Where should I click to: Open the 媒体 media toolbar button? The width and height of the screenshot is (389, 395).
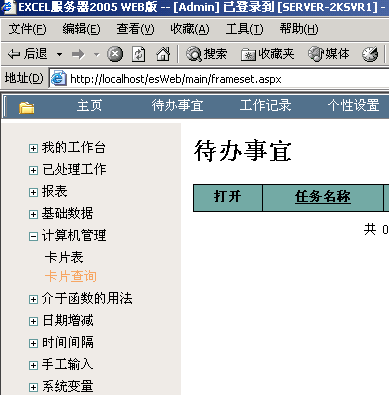(329, 54)
